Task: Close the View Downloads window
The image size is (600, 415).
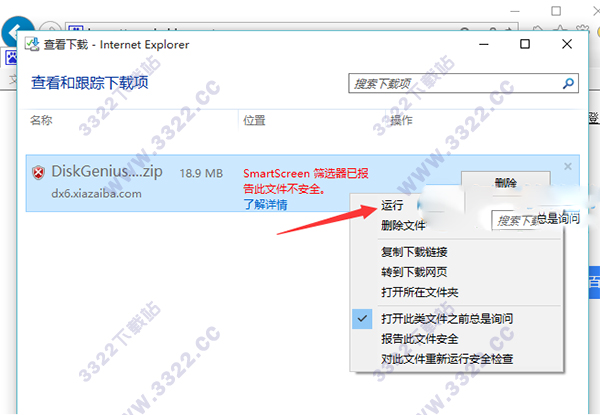Action: coord(567,44)
